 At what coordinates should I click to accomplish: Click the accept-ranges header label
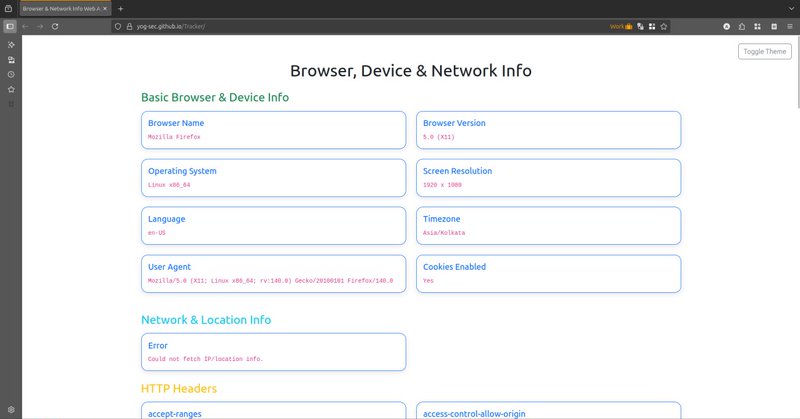[x=174, y=414]
